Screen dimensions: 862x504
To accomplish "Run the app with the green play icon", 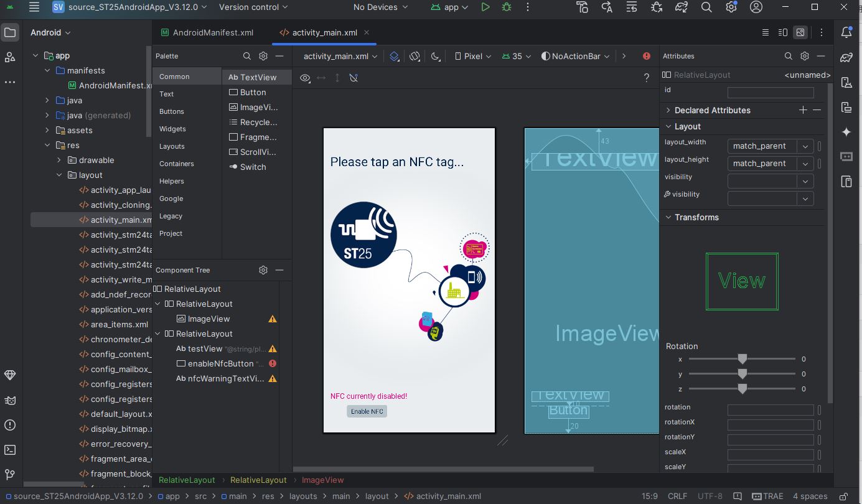I will tap(485, 7).
